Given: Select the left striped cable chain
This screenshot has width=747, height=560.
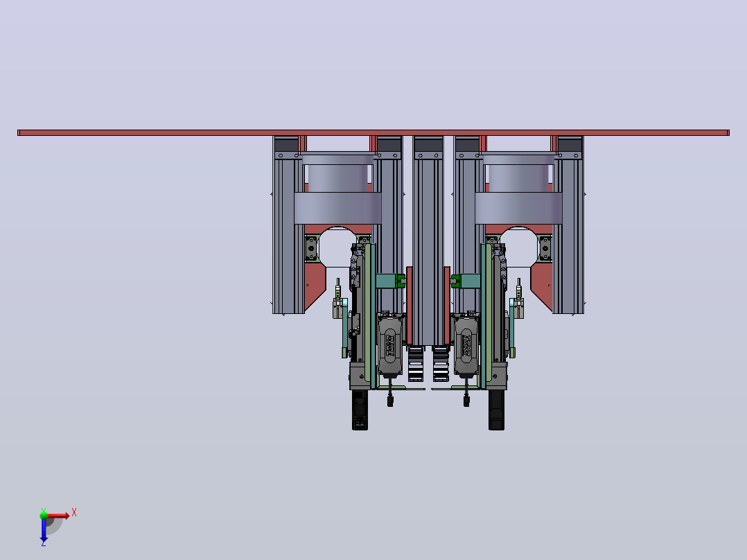Looking at the screenshot, I should 416,364.
